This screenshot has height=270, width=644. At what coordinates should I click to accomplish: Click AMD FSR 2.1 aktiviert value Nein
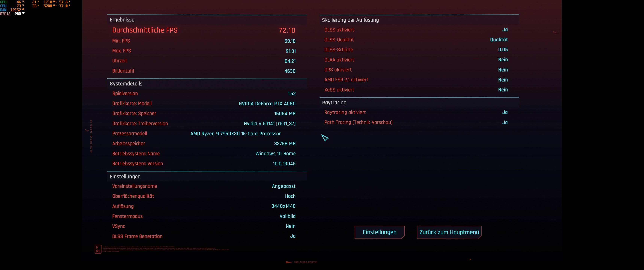click(503, 80)
